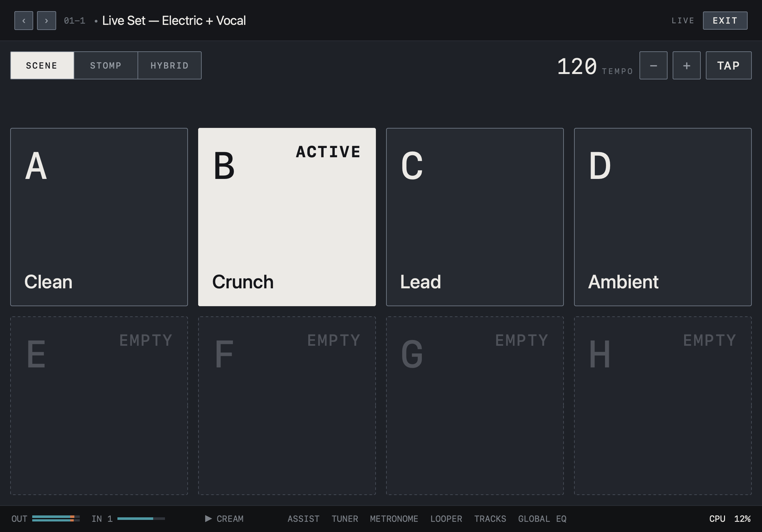This screenshot has width=762, height=532.
Task: Open GLOBAL EQ settings
Action: pyautogui.click(x=542, y=519)
